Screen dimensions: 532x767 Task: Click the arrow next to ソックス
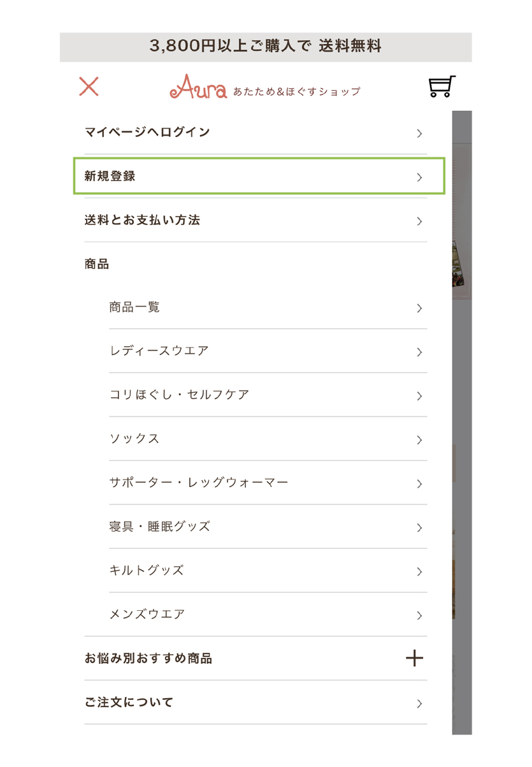pos(419,440)
